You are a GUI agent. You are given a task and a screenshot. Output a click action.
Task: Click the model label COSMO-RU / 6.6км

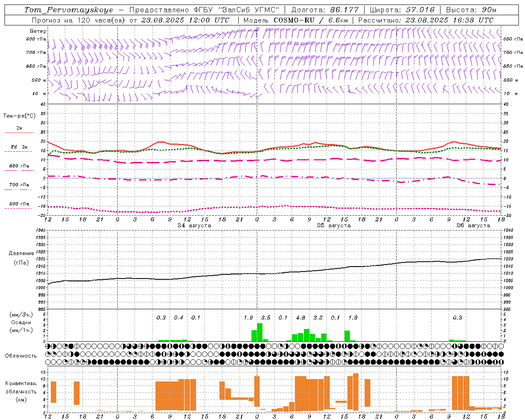tap(311, 20)
